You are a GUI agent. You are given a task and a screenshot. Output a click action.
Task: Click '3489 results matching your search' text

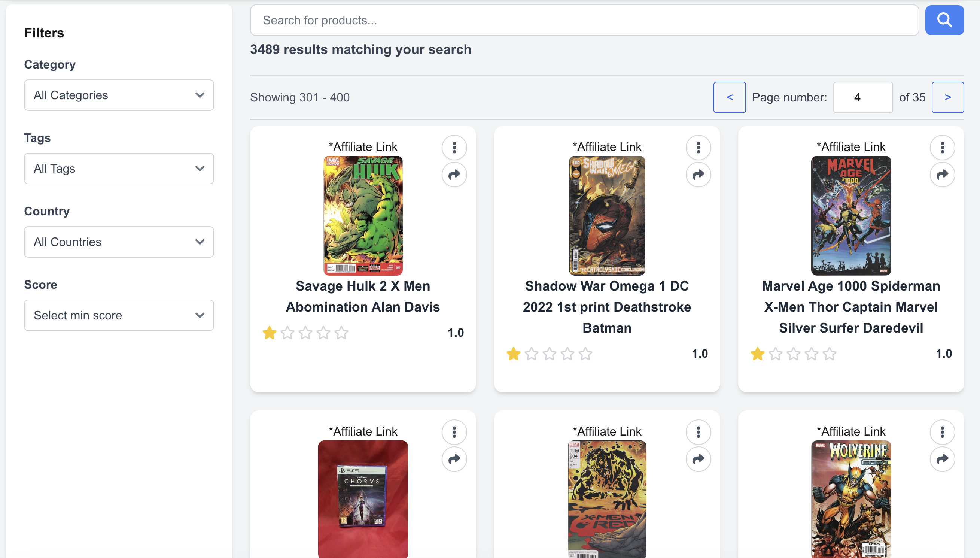(x=361, y=49)
